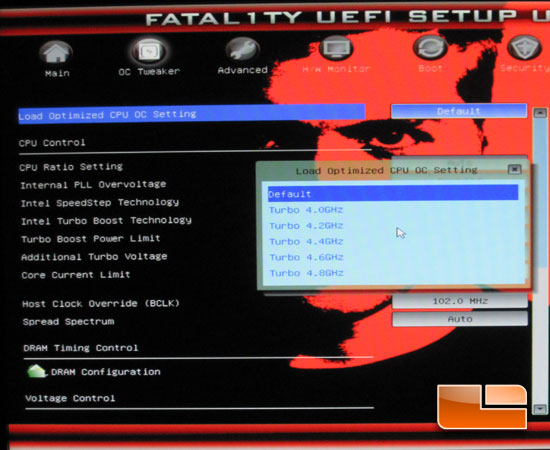Select Intel SpeedStep Technology row
This screenshot has height=450, width=550.
100,203
